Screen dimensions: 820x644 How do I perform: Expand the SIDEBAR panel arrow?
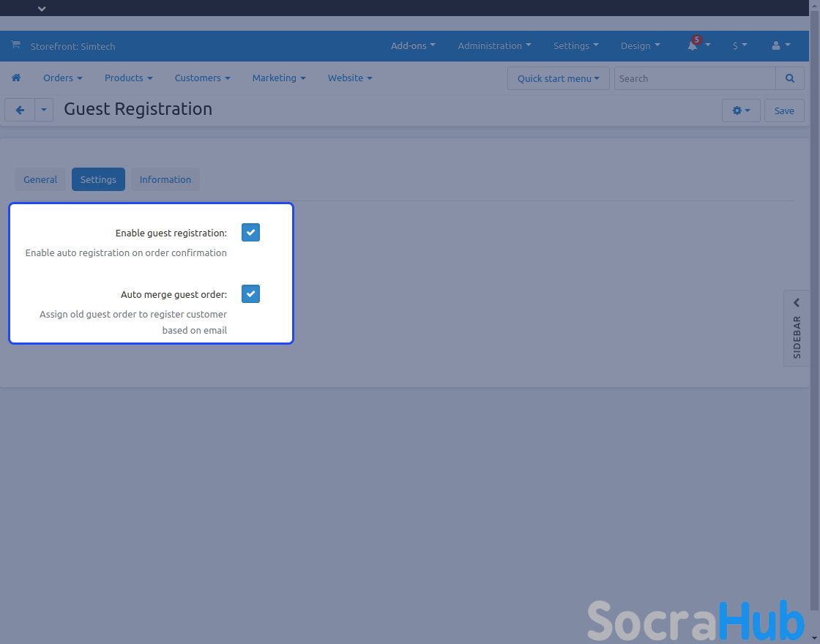coord(797,302)
